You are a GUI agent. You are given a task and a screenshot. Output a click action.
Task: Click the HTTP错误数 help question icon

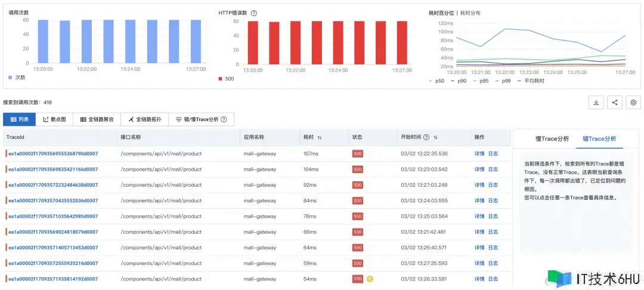(254, 13)
